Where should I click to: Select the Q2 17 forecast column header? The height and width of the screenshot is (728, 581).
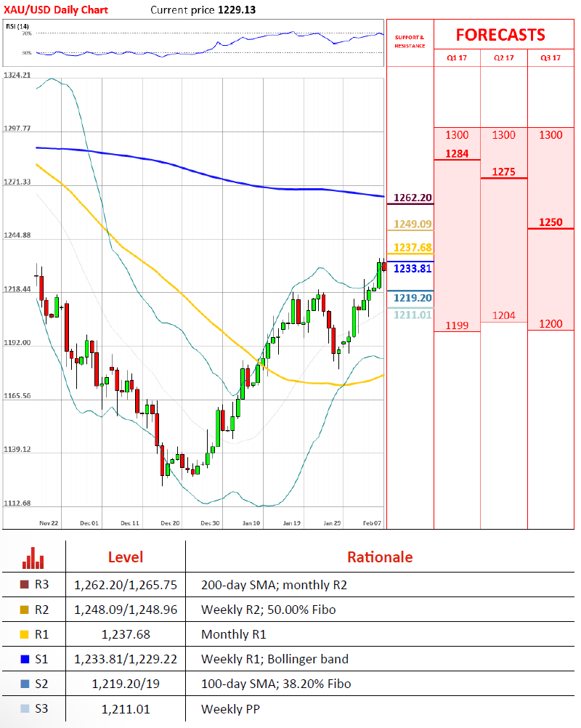(x=503, y=58)
